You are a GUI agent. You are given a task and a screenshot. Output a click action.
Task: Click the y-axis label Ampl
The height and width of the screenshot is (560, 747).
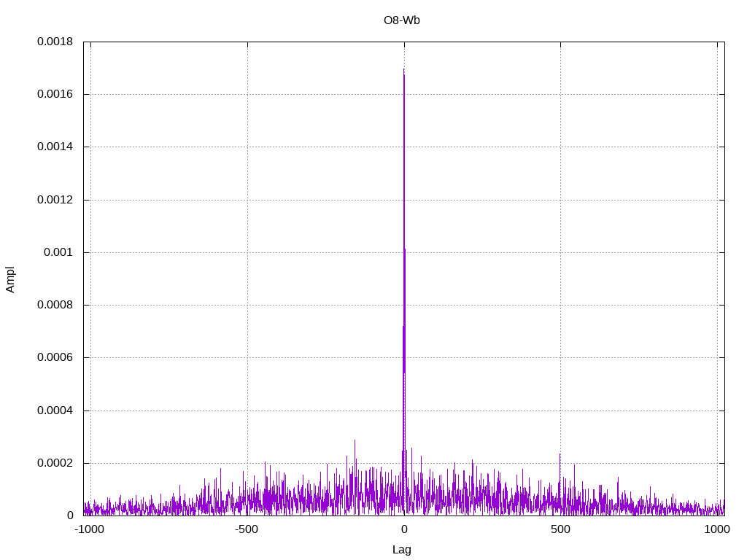coord(10,279)
